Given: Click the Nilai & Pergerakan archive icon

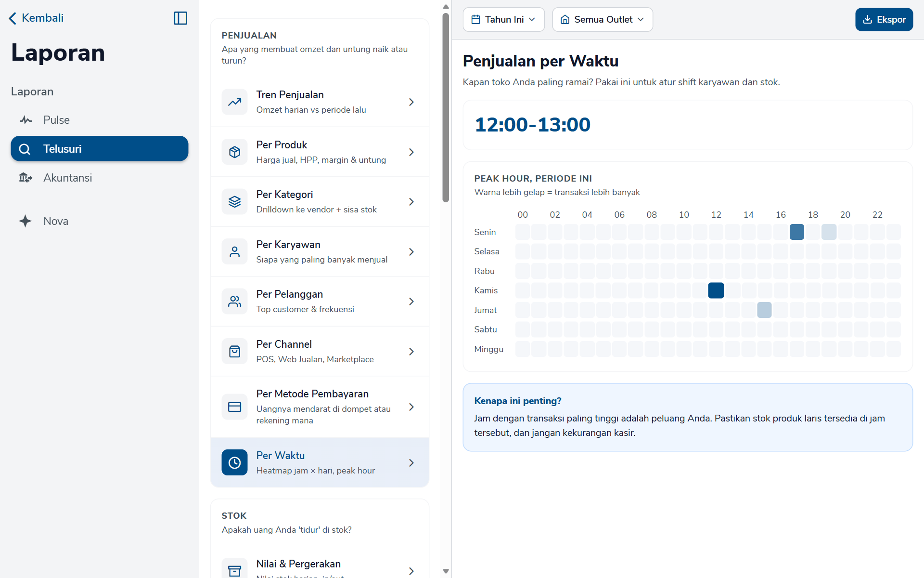Looking at the screenshot, I should click(x=234, y=571).
